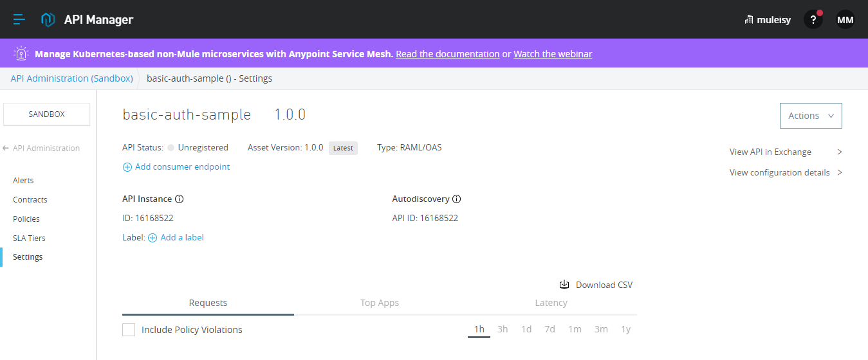
Task: Open SLA Tiers in the sidebar
Action: (29, 239)
